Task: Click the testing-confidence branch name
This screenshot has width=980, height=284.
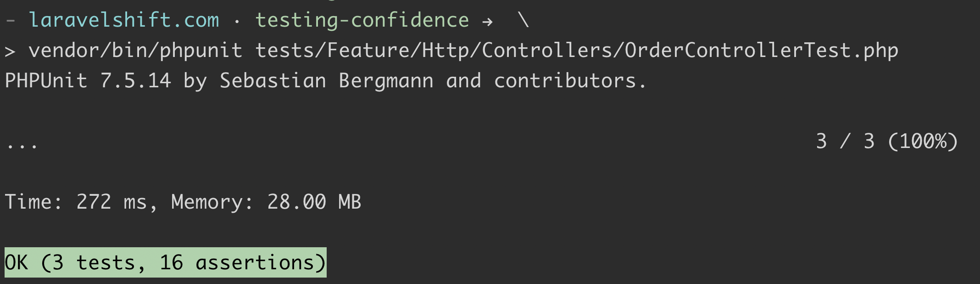Action: (x=362, y=20)
